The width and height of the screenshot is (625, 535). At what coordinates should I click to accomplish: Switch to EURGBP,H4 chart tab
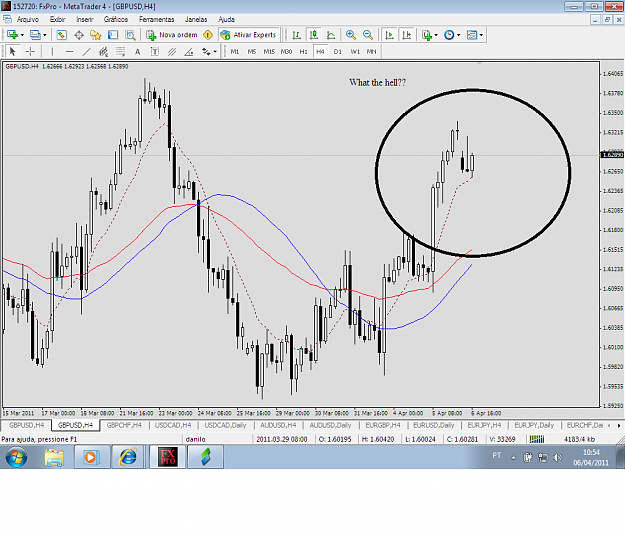(x=383, y=425)
